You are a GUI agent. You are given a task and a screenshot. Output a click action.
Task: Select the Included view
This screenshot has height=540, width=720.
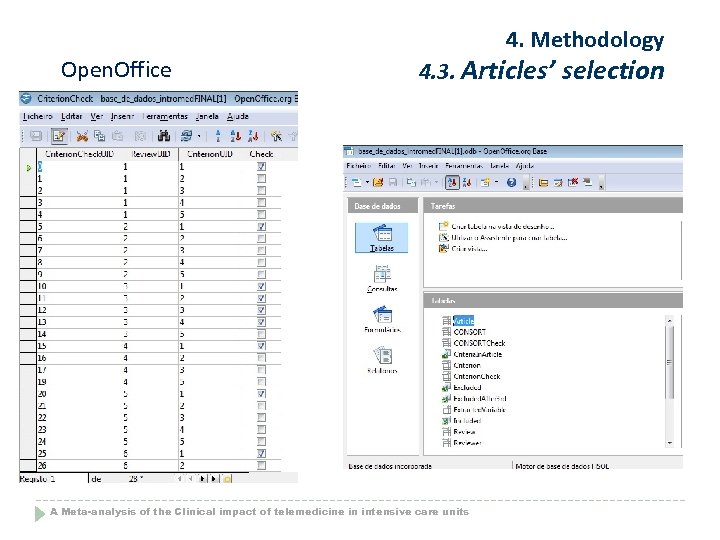(461, 420)
